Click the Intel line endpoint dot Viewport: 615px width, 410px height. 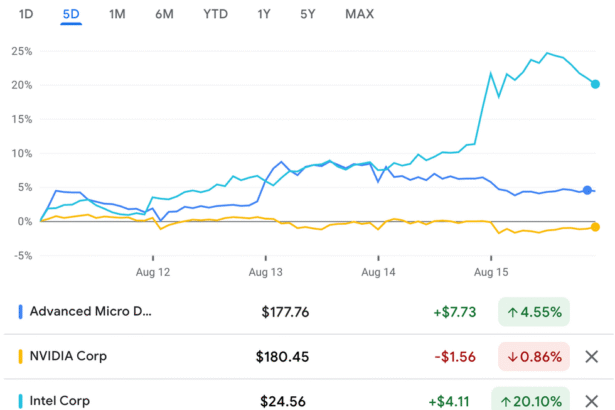(595, 84)
